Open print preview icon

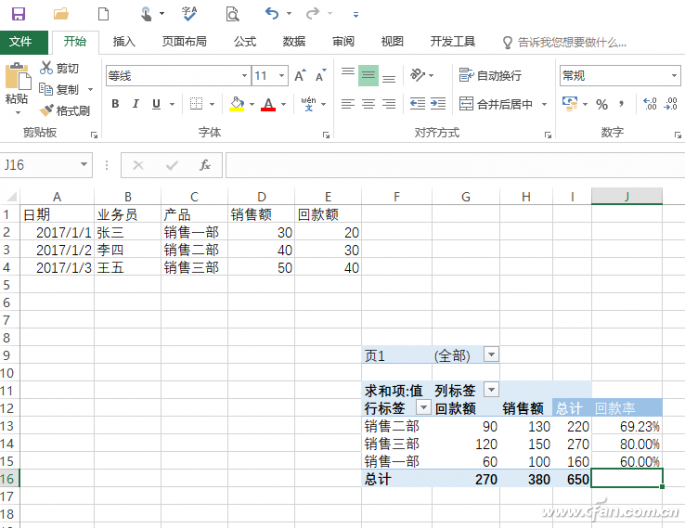232,14
